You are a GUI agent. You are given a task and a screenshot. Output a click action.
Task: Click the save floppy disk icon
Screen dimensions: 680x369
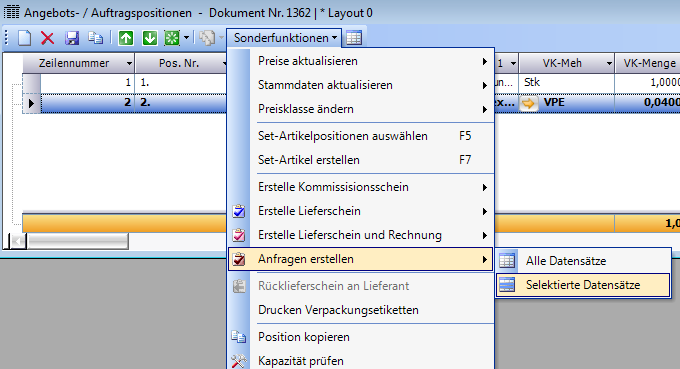(x=72, y=38)
